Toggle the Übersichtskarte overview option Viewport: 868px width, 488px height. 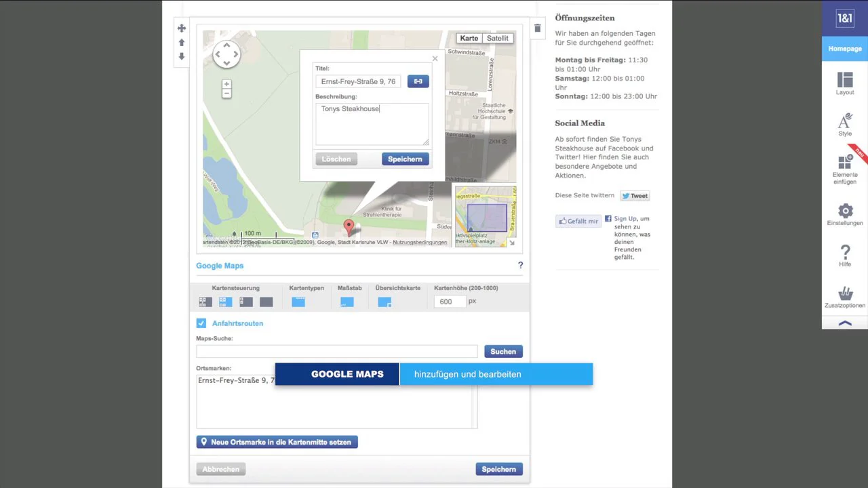pos(384,302)
